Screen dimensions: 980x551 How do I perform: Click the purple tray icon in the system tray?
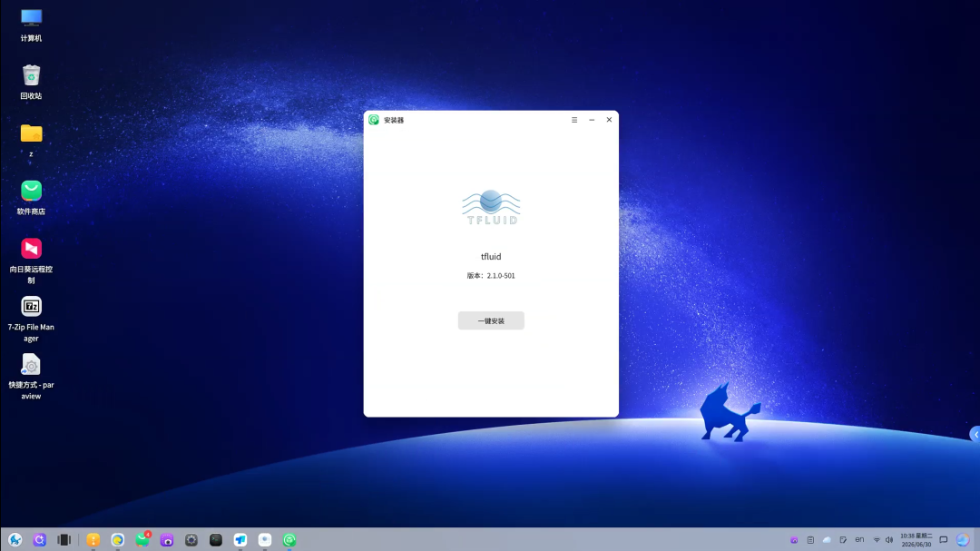[794, 540]
